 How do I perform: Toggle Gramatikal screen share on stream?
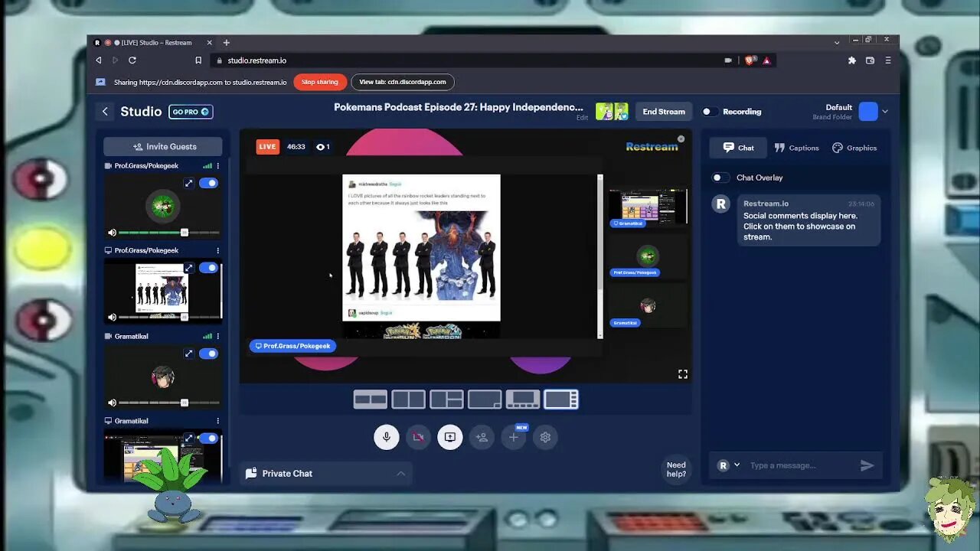click(x=208, y=439)
